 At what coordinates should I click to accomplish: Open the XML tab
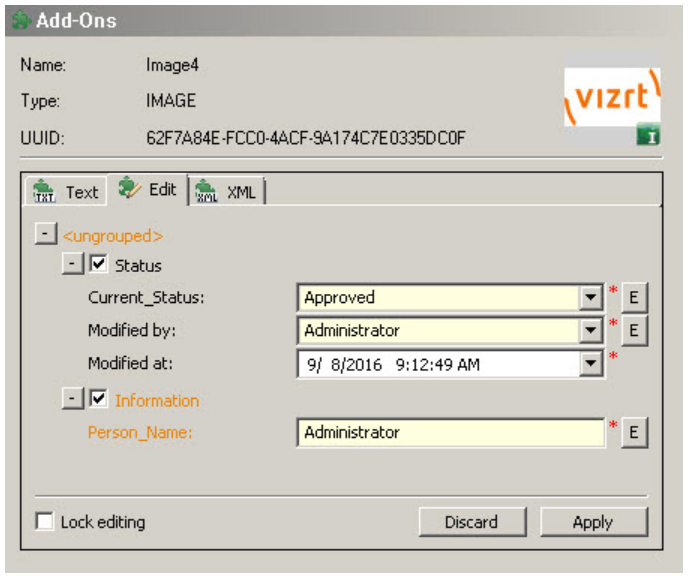[x=227, y=192]
